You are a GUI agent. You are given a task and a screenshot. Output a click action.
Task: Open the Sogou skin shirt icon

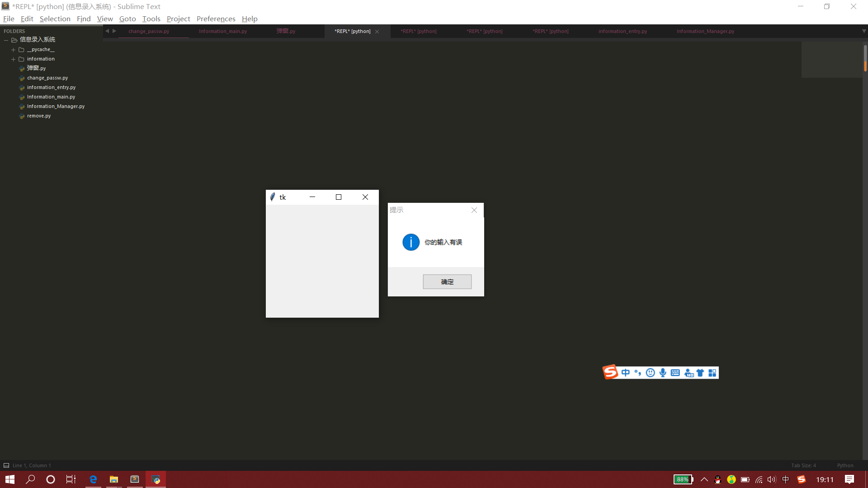(700, 373)
